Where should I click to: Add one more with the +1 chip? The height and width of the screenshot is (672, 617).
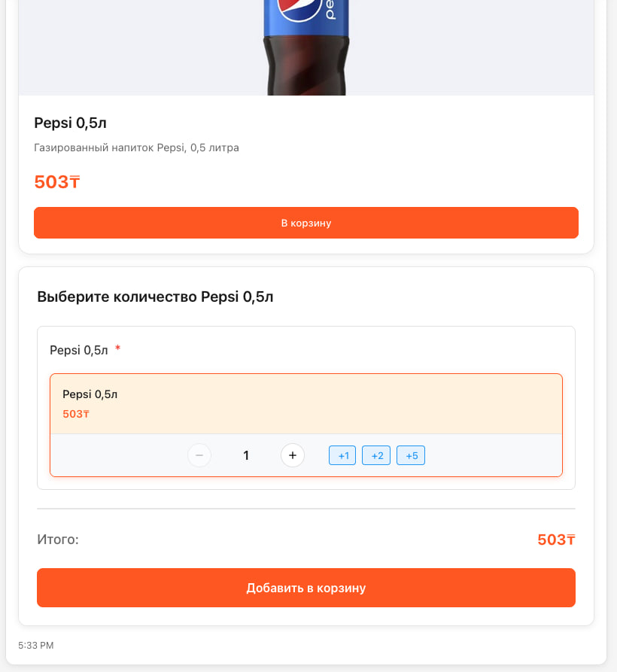342,455
